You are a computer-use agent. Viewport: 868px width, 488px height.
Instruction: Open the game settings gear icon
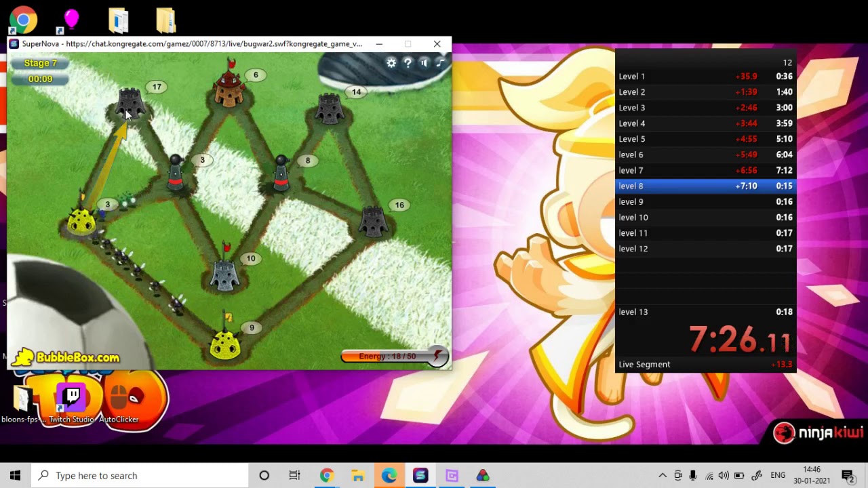click(x=391, y=63)
